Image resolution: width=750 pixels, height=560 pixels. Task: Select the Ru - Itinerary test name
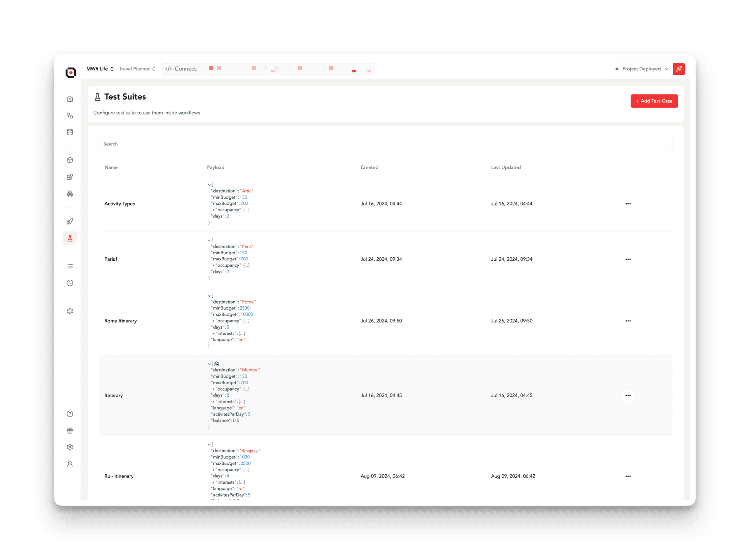119,476
